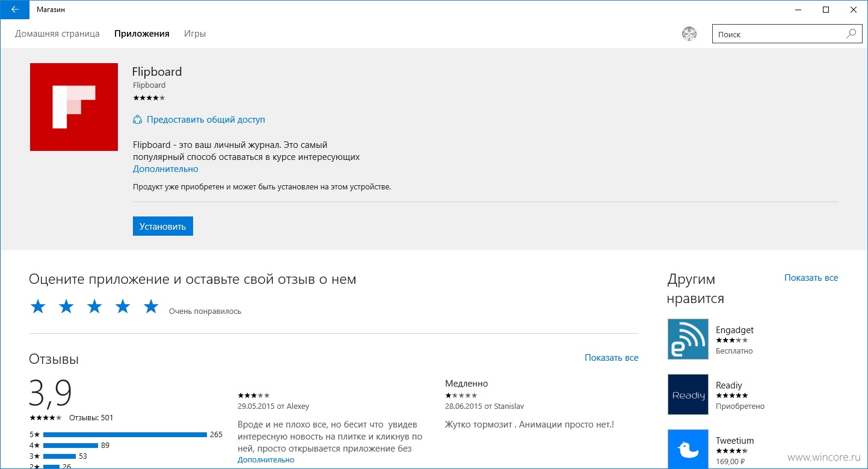868x469 pixels.
Task: Open Engadget app title
Action: pos(734,330)
